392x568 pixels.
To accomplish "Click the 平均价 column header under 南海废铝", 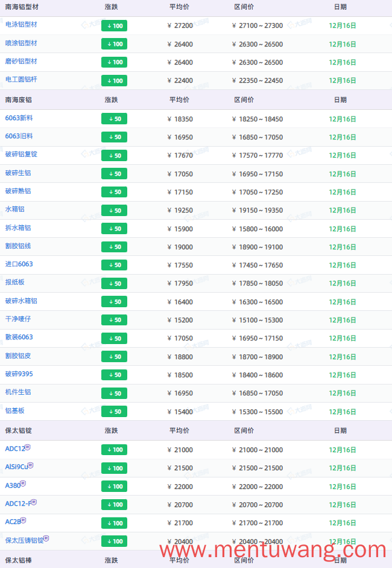I will click(x=180, y=100).
